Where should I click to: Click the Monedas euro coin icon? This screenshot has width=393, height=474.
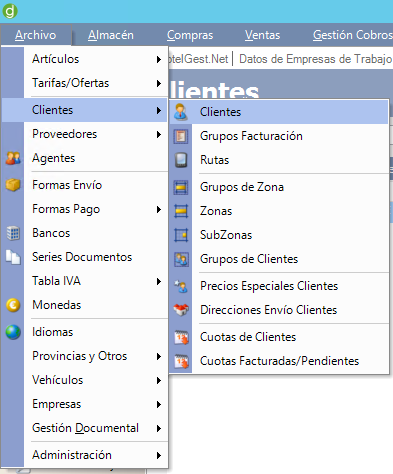tap(13, 305)
